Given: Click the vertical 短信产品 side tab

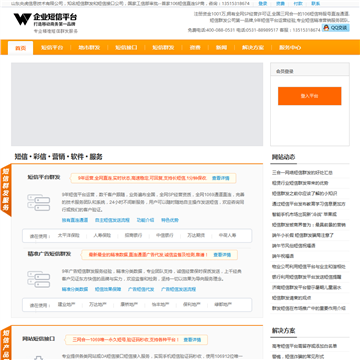Looking at the screenshot, I should tap(6, 343).
